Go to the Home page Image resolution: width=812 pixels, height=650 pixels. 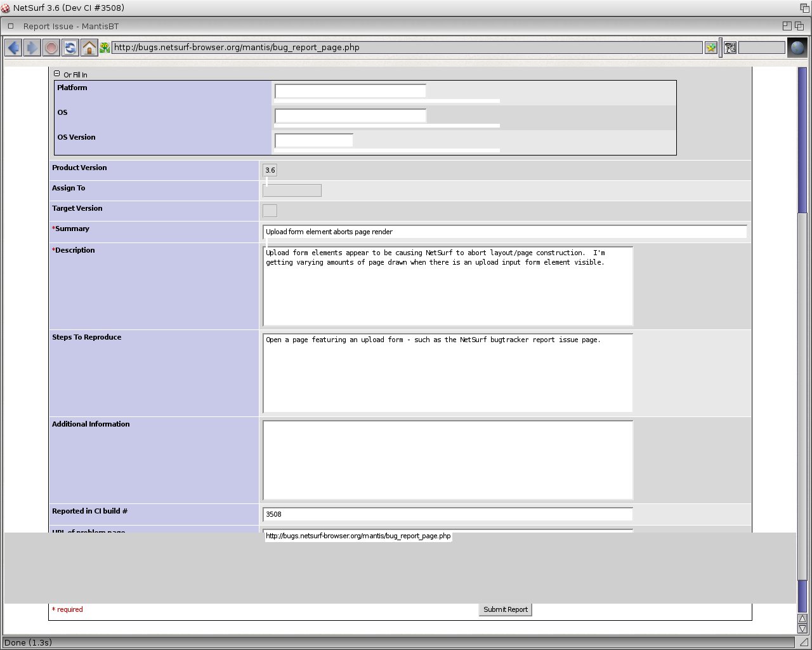pos(89,48)
